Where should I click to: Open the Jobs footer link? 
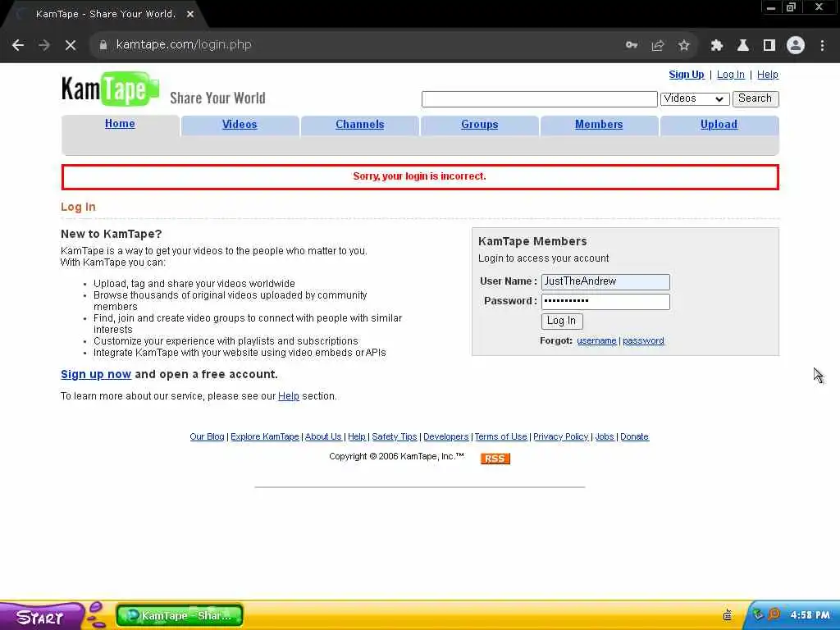point(605,436)
